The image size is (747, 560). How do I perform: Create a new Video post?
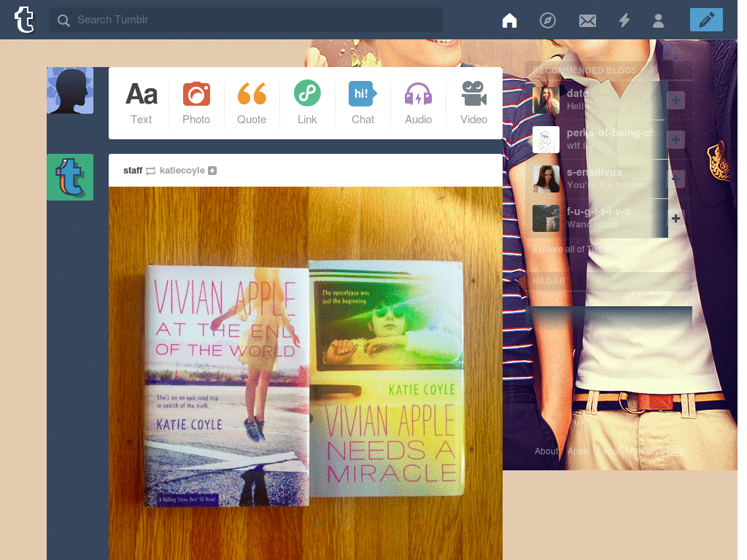(x=473, y=103)
